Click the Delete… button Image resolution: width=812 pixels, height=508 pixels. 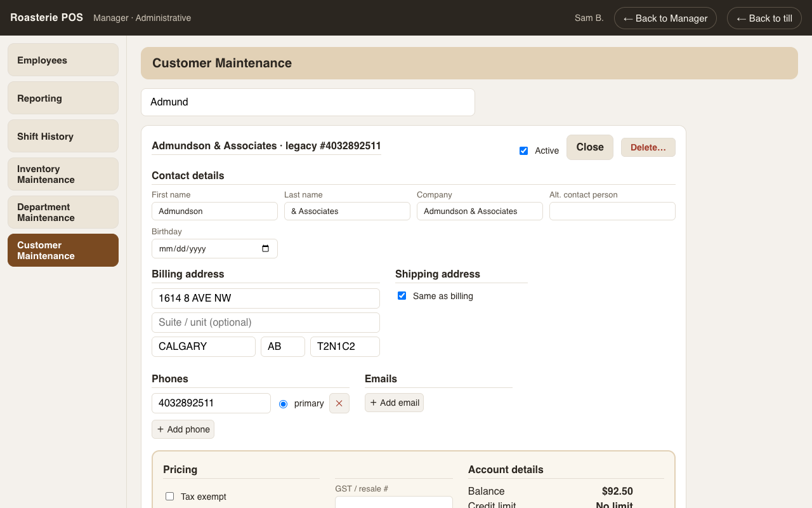tap(648, 147)
